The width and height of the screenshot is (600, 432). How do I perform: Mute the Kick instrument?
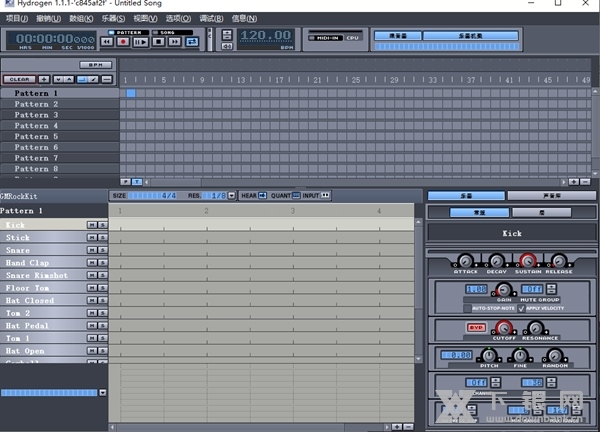coord(91,225)
